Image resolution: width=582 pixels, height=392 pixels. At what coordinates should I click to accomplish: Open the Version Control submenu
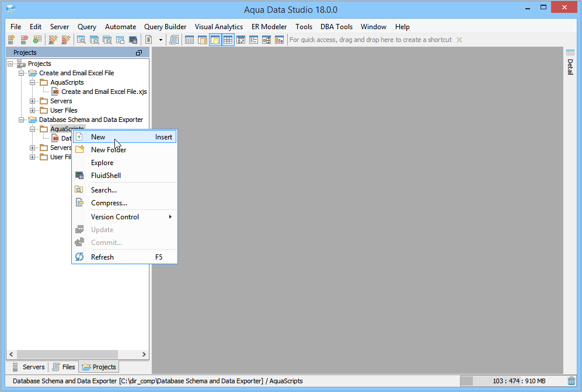(125, 217)
